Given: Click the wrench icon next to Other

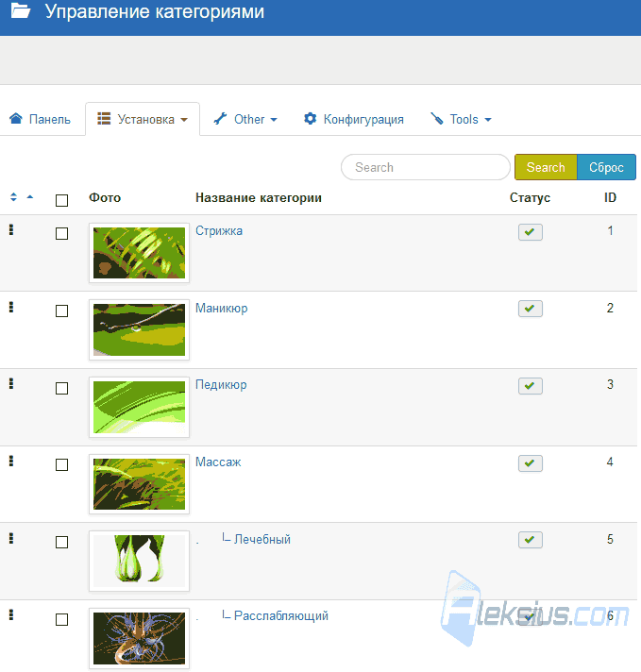Looking at the screenshot, I should (x=220, y=118).
